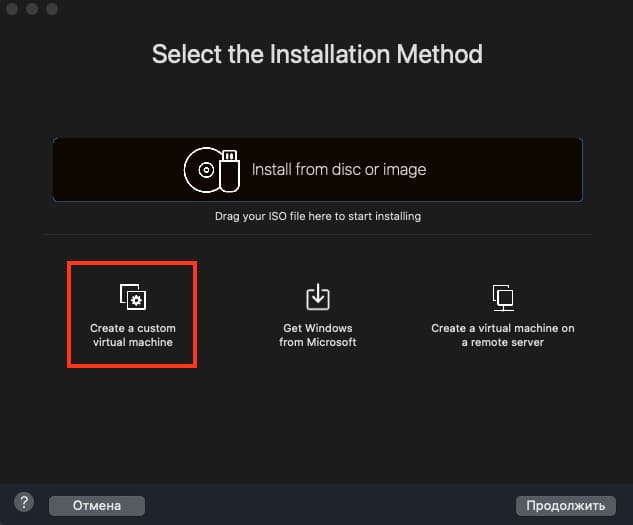The image size is (633, 525).
Task: Click the USB flash drive icon
Action: click(x=230, y=170)
